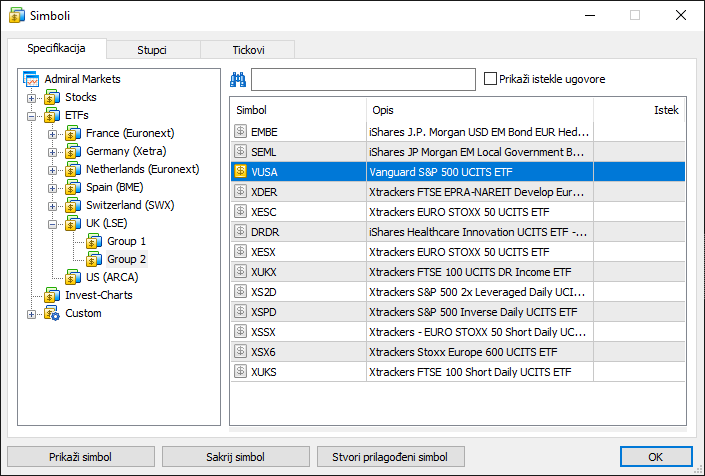Click the dollar icon next to EMBE
Image resolution: width=705 pixels, height=476 pixels.
click(x=241, y=131)
